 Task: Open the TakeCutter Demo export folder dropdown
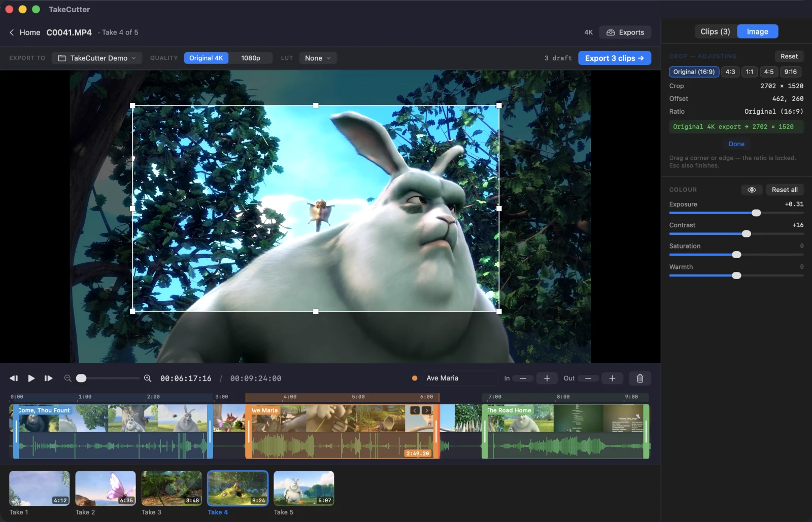point(97,58)
